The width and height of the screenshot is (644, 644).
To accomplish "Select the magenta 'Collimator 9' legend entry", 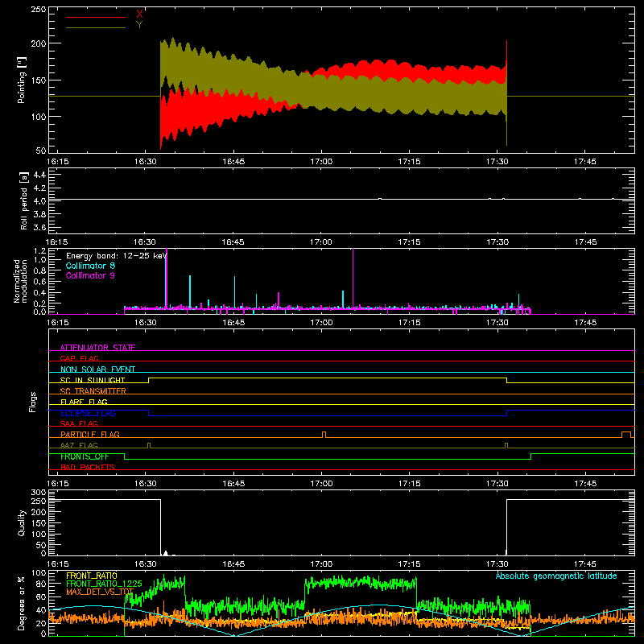I will (90, 275).
